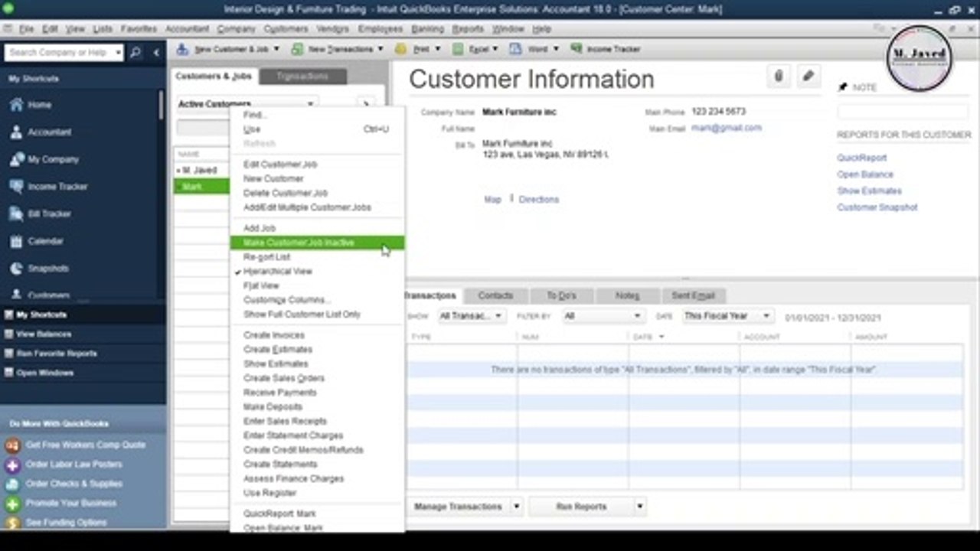Open Income Tracker in sidebar
The height and width of the screenshot is (551, 980).
click(57, 187)
